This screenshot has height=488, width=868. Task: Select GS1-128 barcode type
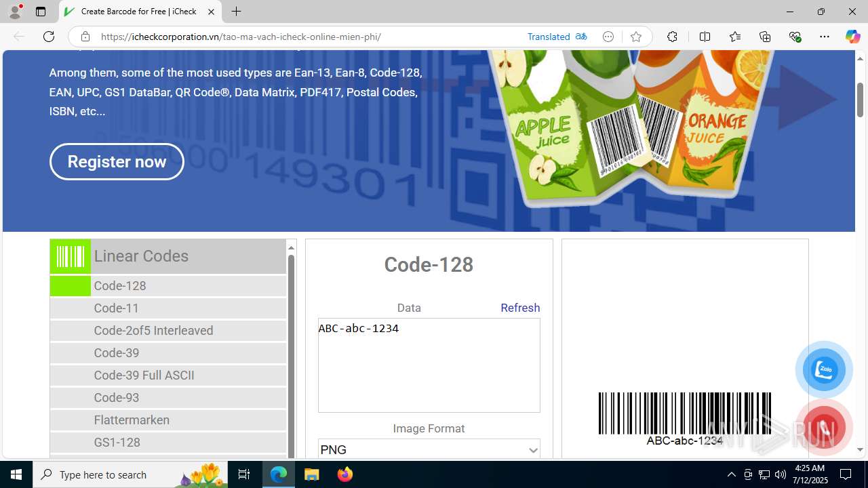(168, 443)
